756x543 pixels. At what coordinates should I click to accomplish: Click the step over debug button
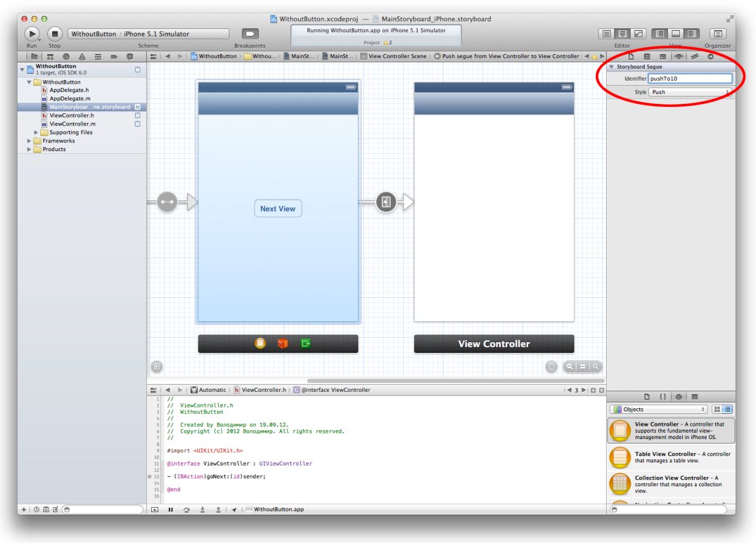186,510
